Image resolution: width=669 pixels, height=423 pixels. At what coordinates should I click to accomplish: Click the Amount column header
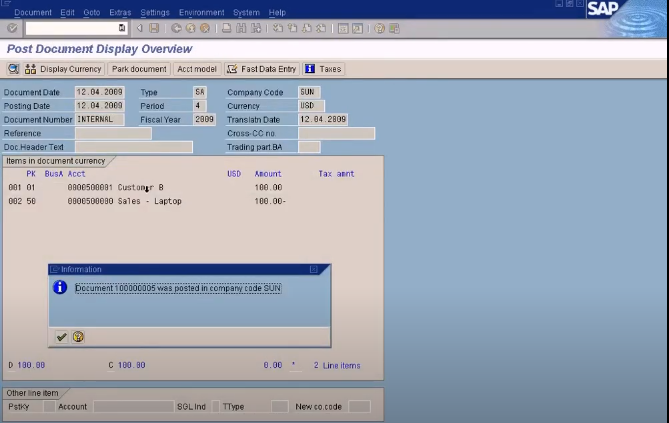(x=268, y=174)
